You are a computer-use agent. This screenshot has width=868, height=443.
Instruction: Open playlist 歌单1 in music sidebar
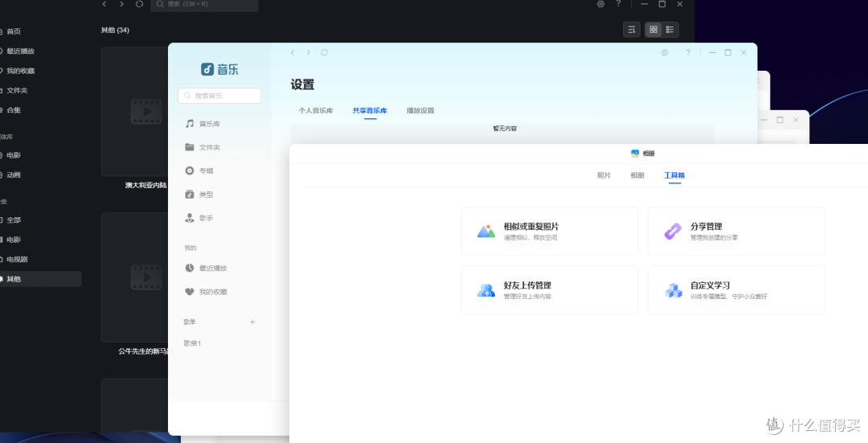pyautogui.click(x=193, y=343)
